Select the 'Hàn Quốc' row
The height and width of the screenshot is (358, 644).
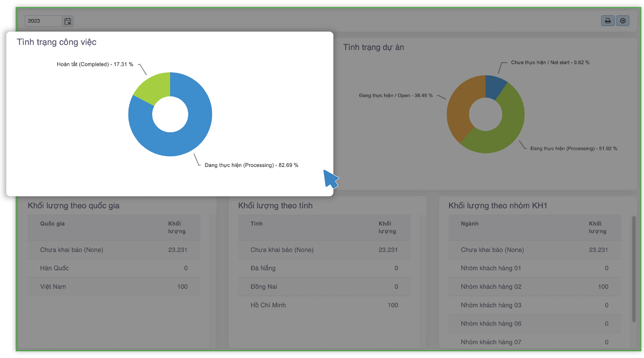pyautogui.click(x=114, y=268)
